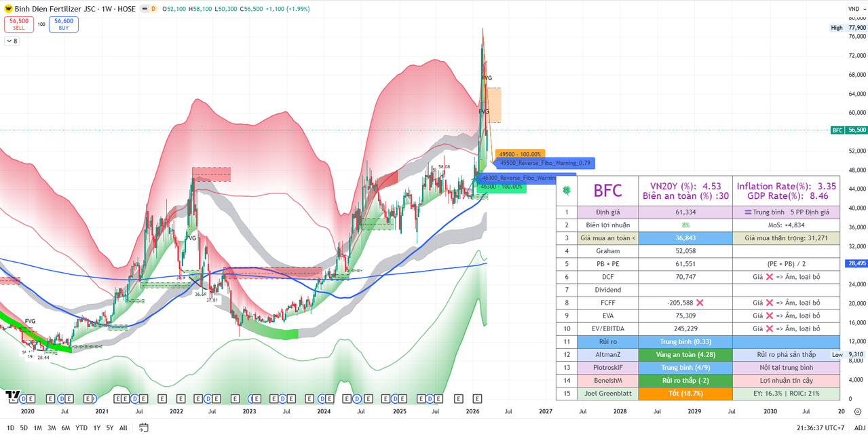The image size is (868, 435).
Task: Switch to the 1Y time range
Action: click(97, 428)
